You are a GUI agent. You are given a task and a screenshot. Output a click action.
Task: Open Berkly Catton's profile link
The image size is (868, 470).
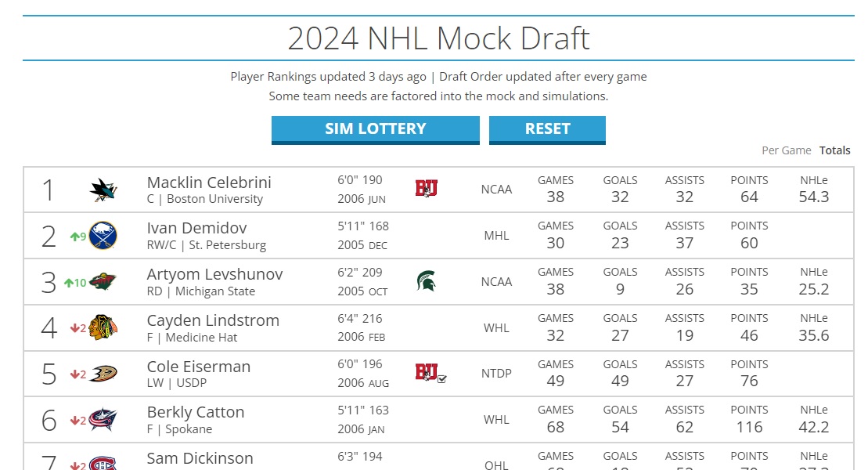196,412
